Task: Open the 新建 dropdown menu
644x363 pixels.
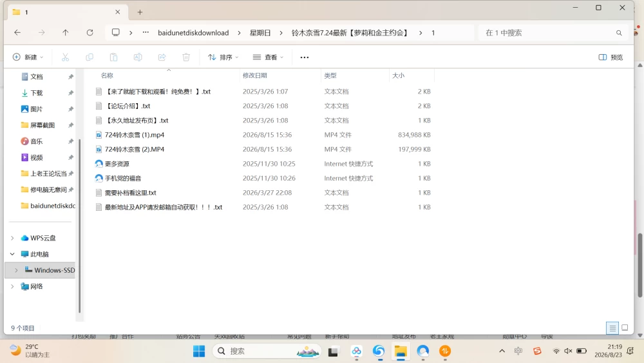Action: [x=28, y=57]
